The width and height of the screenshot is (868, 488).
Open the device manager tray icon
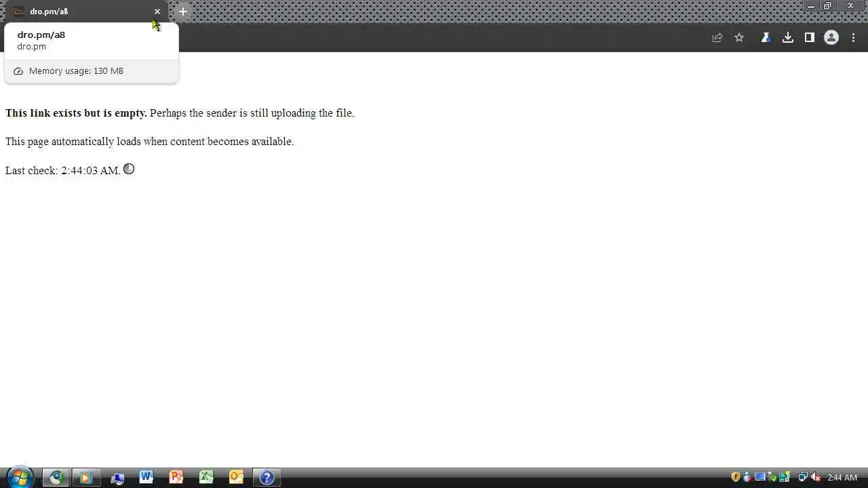point(785,477)
